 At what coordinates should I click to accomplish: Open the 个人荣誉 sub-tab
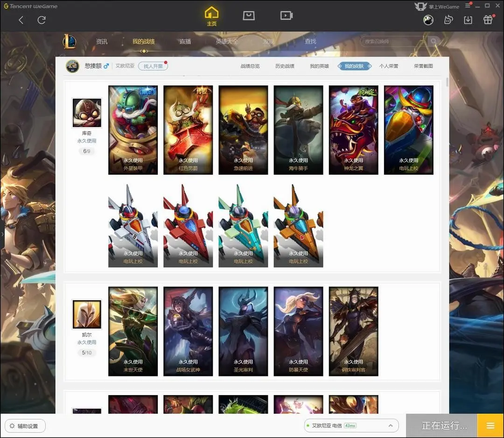(x=389, y=66)
